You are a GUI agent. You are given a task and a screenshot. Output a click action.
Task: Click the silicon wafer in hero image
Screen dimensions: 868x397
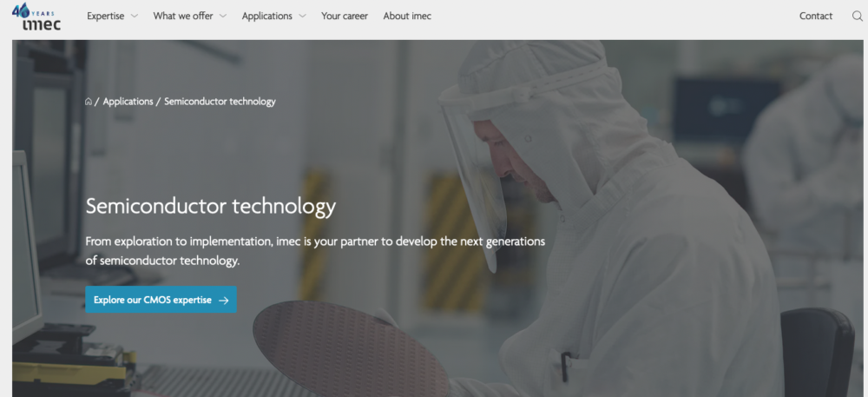click(347, 347)
